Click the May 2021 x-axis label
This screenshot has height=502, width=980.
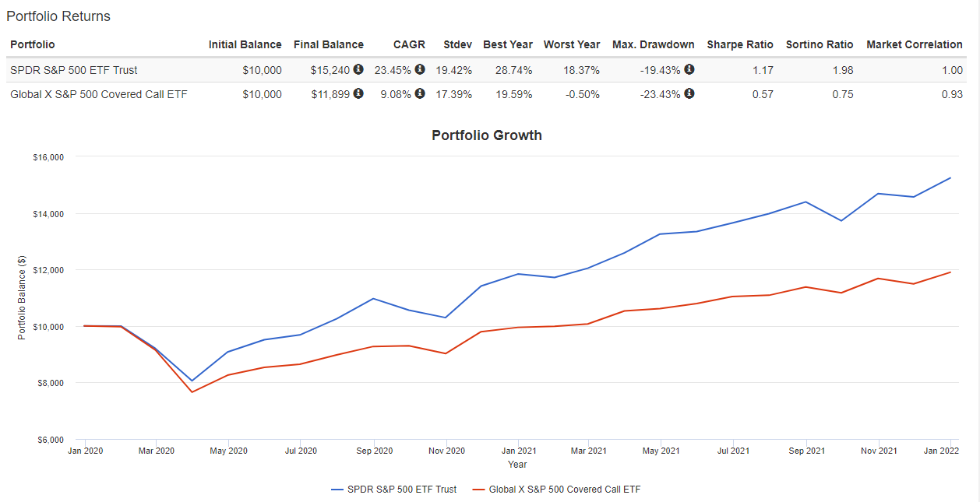pyautogui.click(x=661, y=451)
